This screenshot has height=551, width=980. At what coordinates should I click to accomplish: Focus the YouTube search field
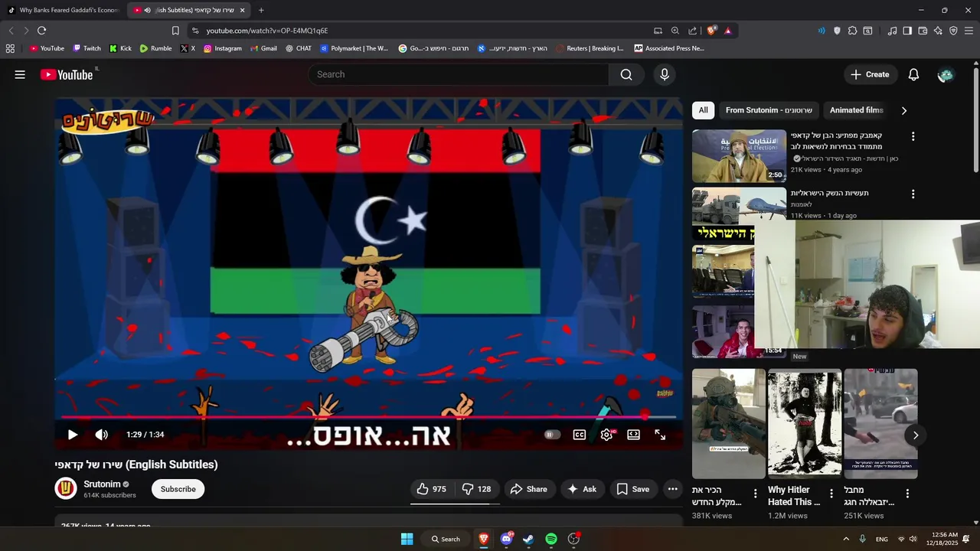(459, 74)
